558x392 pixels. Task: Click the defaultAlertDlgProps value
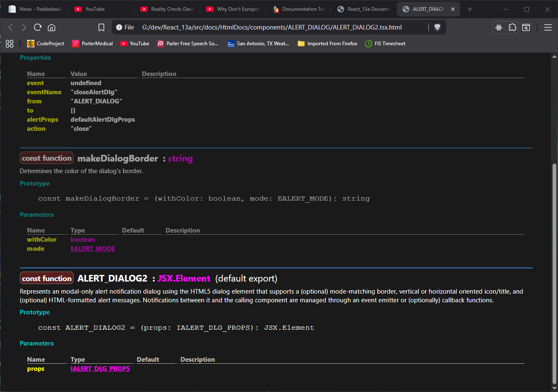[x=103, y=120]
